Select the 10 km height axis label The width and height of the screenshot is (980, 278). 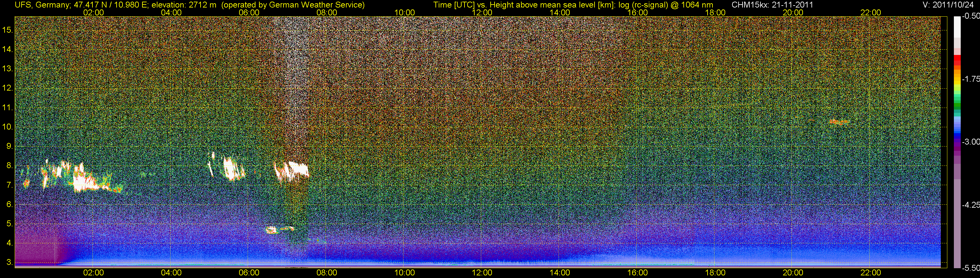tap(8, 127)
